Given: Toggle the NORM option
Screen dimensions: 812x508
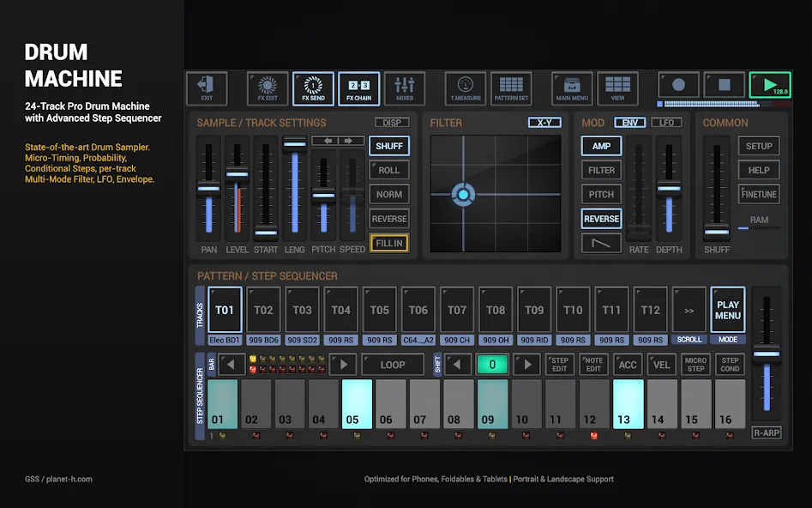Looking at the screenshot, I should pyautogui.click(x=389, y=195).
